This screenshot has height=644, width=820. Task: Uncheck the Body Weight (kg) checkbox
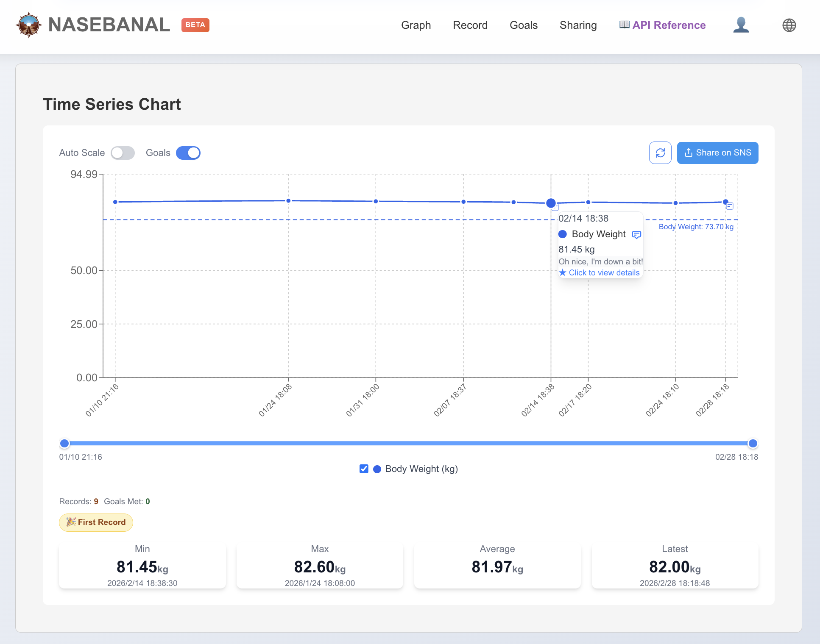point(364,469)
